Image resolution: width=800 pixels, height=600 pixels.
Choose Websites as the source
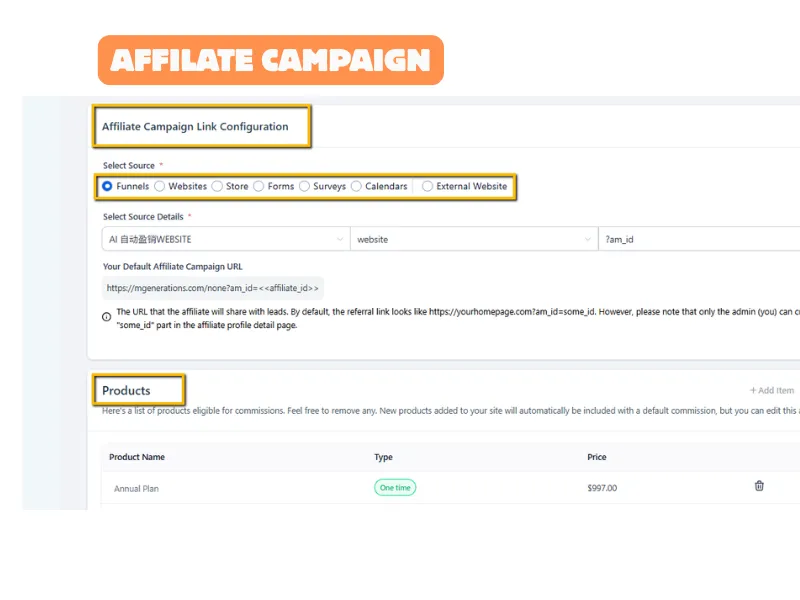click(x=160, y=186)
